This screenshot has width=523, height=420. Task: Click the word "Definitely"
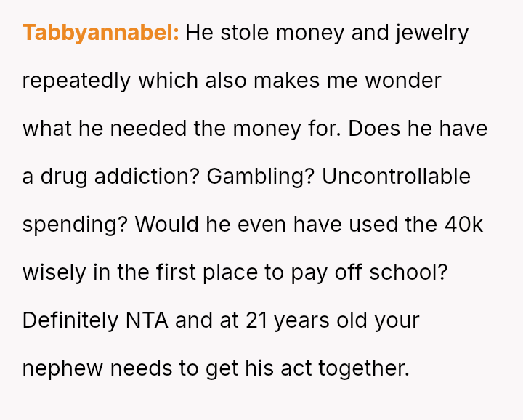pos(69,320)
